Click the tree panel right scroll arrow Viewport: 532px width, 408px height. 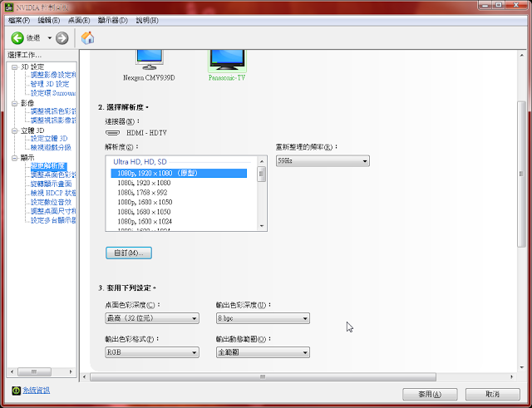(x=71, y=372)
